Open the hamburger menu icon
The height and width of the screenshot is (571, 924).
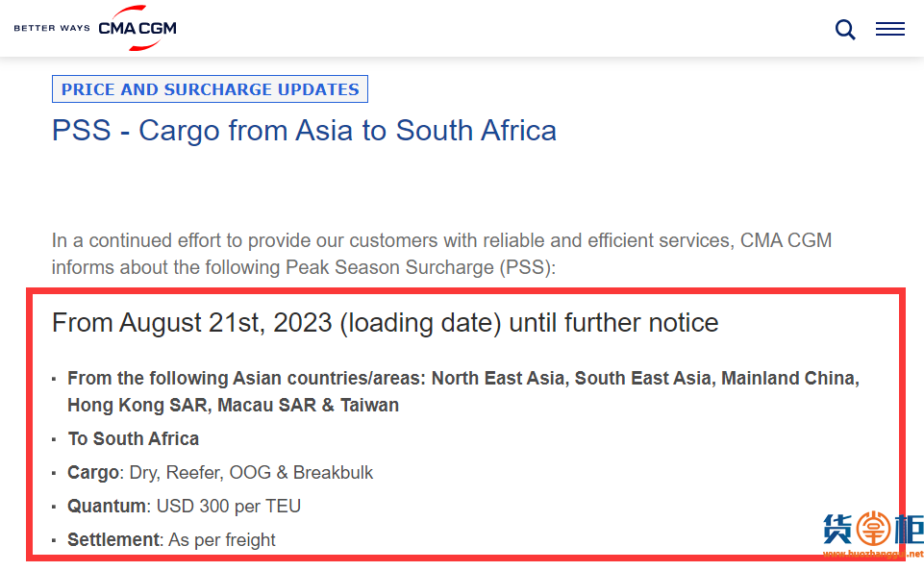(x=889, y=28)
